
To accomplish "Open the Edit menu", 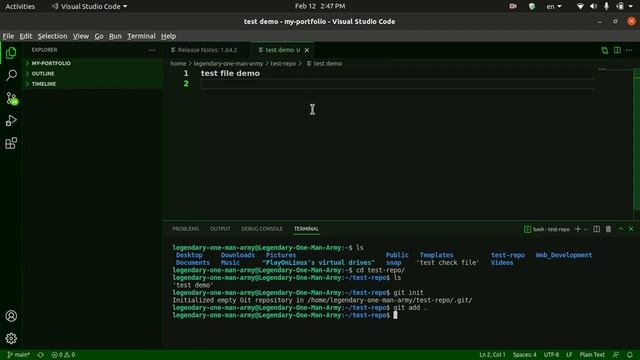I will pyautogui.click(x=26, y=36).
